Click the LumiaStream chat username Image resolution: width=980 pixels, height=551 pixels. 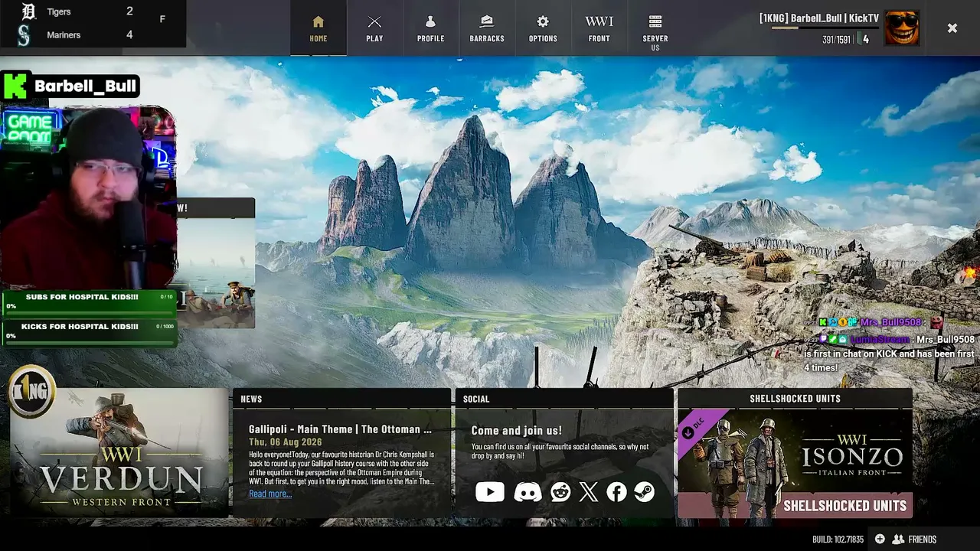(880, 339)
